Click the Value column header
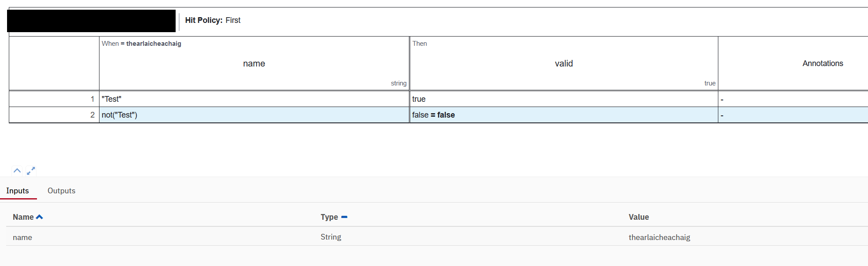868x266 pixels. pos(639,217)
